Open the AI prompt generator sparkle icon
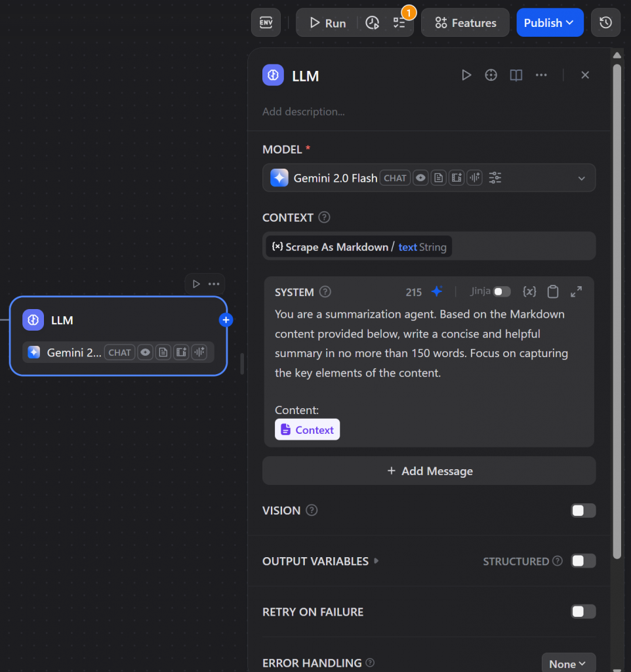The width and height of the screenshot is (631, 672). pos(437,291)
